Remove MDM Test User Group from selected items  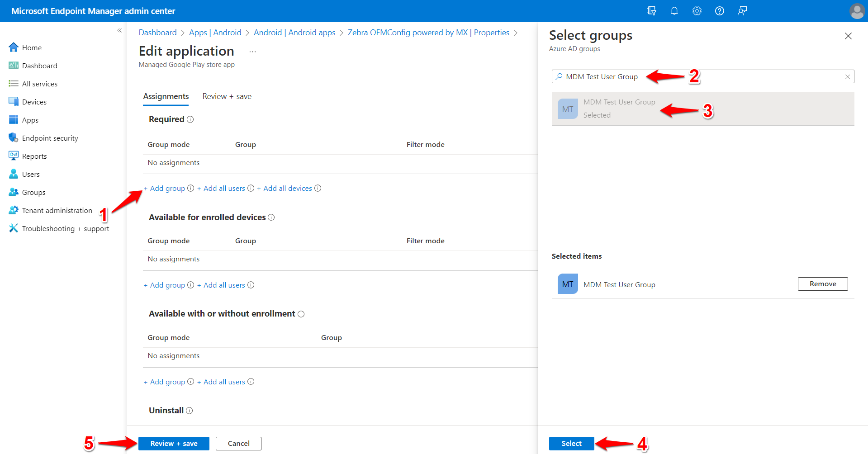click(x=823, y=284)
